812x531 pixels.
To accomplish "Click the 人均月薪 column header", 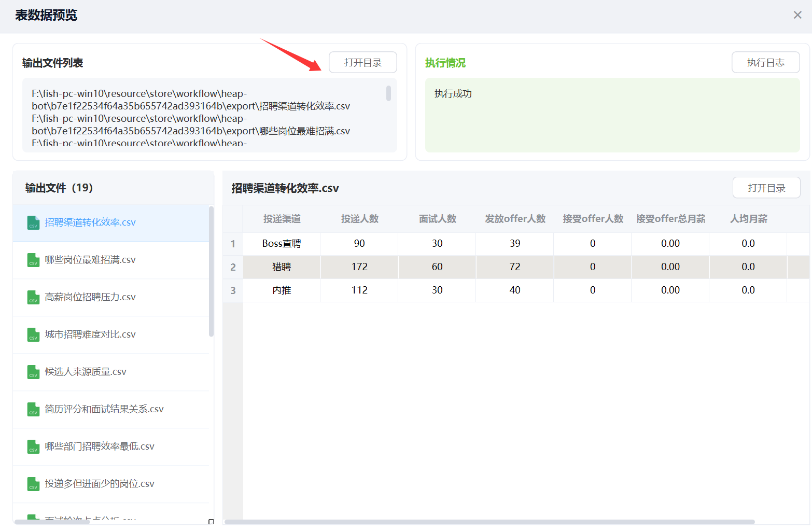I will tap(748, 219).
